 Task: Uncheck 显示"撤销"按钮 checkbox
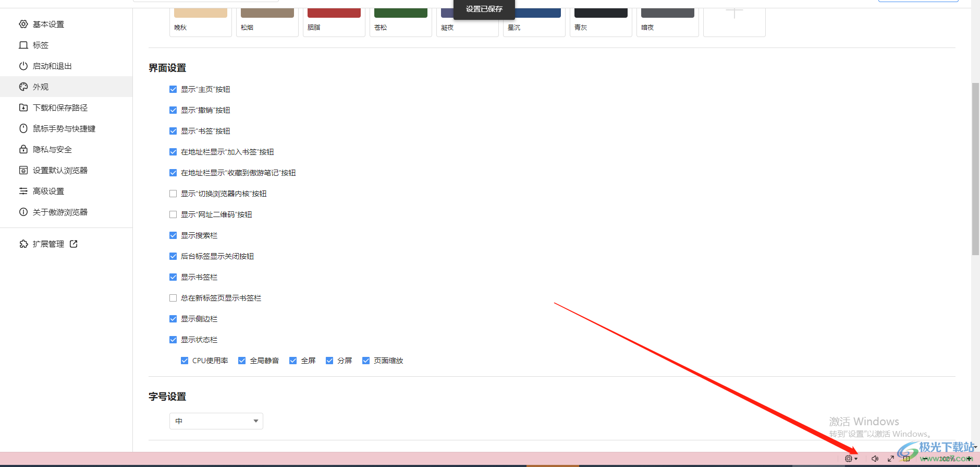click(173, 110)
